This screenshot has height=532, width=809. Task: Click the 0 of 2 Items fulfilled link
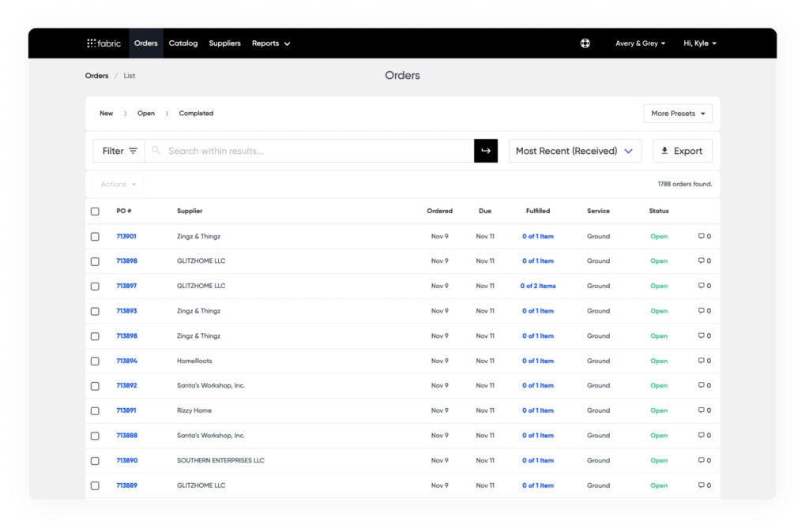[537, 286]
